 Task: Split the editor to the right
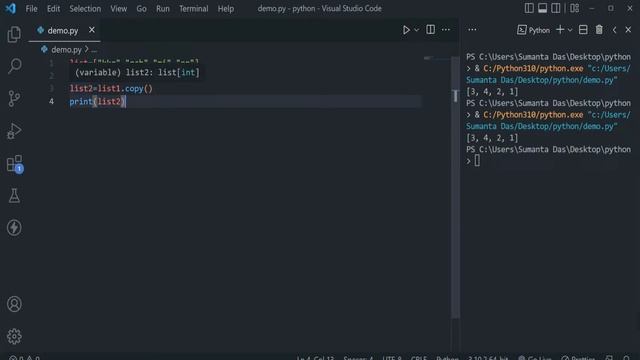pos(430,29)
